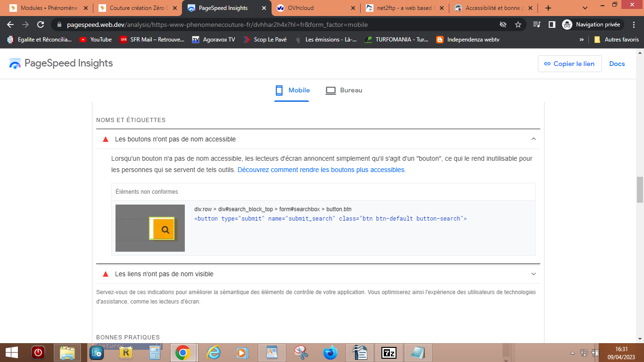Click the search button screenshot thumbnail
The width and height of the screenshot is (644, 362).
tap(150, 228)
